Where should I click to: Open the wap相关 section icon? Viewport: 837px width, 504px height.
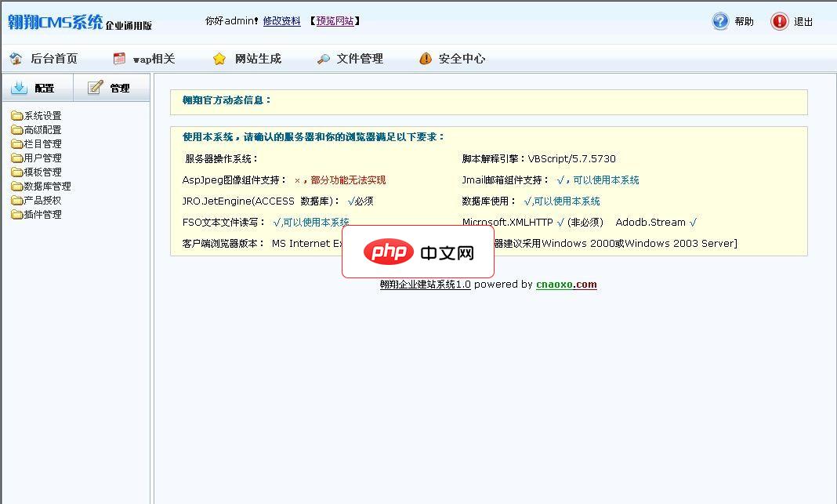click(x=119, y=58)
